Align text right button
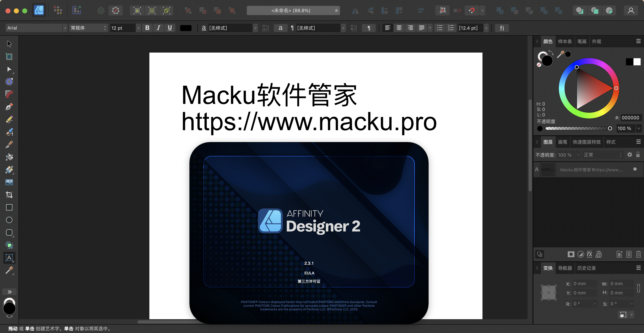The image size is (644, 333). point(410,28)
